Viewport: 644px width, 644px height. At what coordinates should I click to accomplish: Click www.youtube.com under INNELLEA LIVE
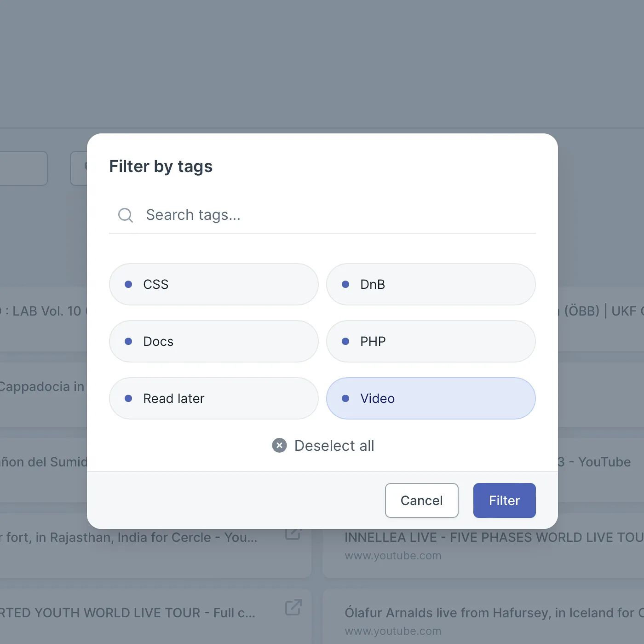pos(393,556)
